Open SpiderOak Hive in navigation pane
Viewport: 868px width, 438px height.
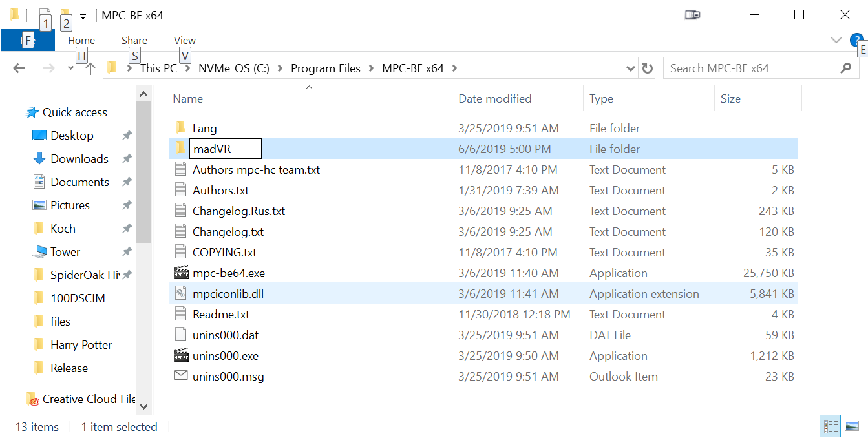point(85,275)
